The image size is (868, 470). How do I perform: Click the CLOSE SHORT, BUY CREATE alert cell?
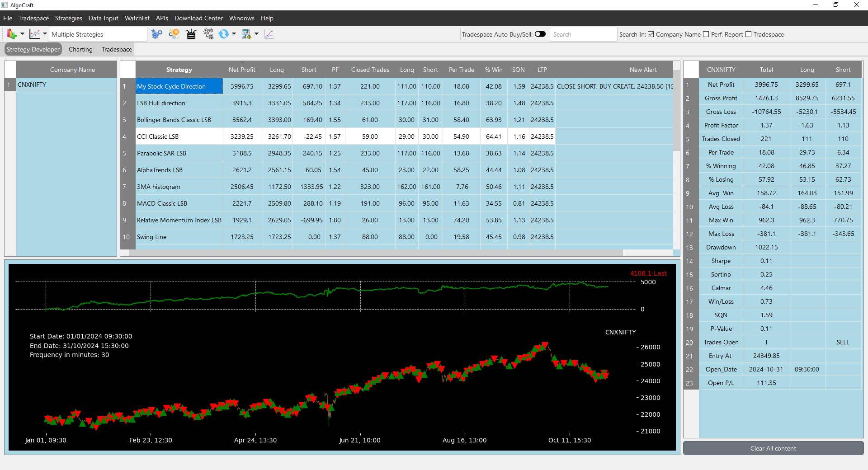coord(615,86)
